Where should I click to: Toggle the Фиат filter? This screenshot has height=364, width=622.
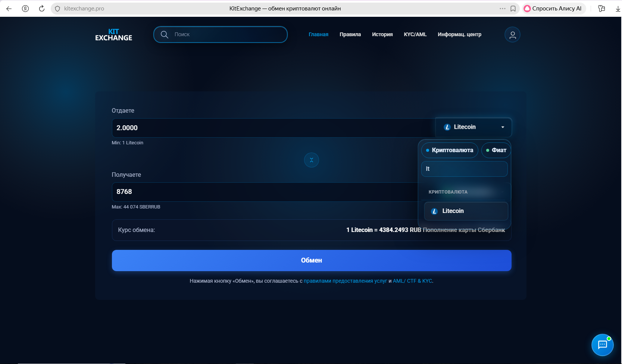point(496,150)
